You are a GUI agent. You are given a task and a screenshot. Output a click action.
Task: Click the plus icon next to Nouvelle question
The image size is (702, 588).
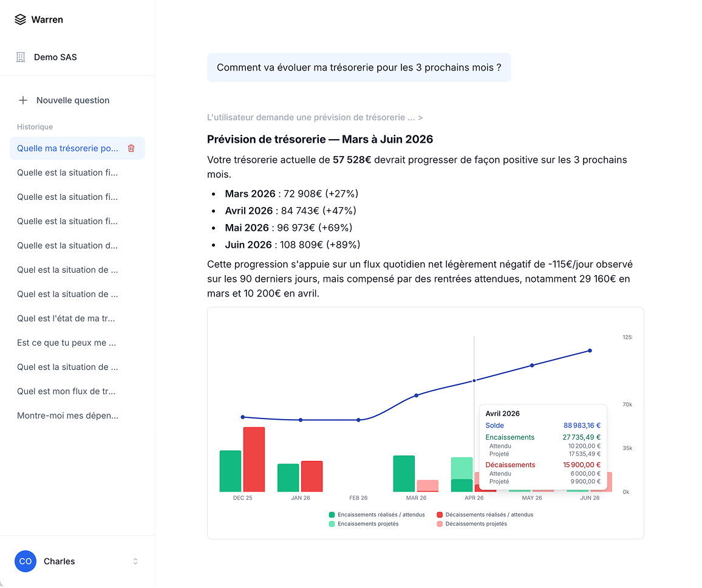point(24,100)
